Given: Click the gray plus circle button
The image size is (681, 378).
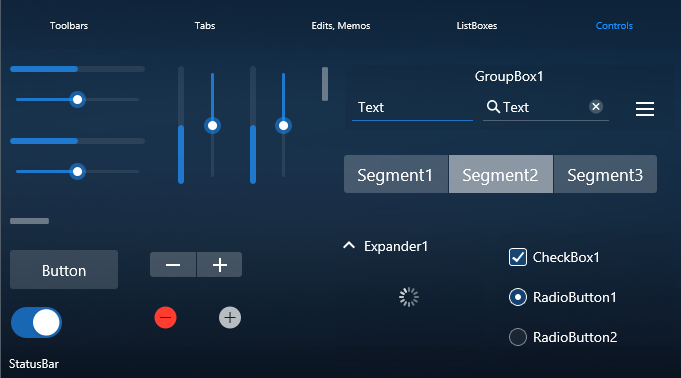Looking at the screenshot, I should coord(230,318).
